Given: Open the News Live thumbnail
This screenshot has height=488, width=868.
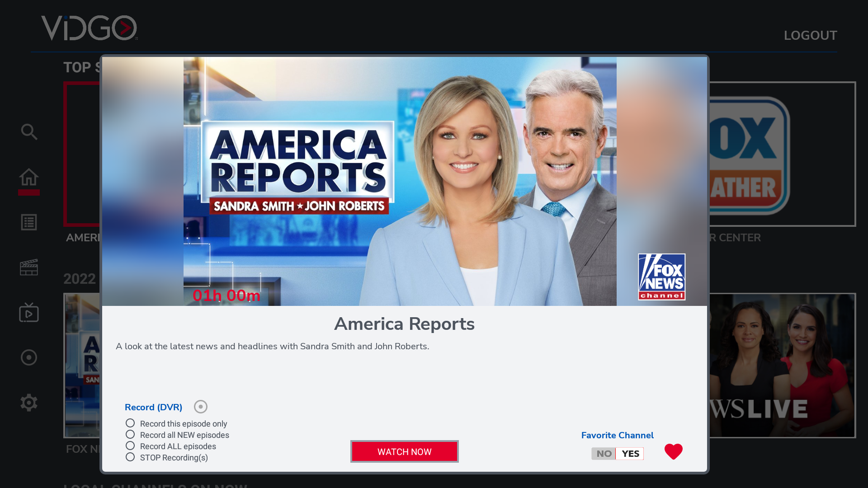Looking at the screenshot, I should [782, 366].
